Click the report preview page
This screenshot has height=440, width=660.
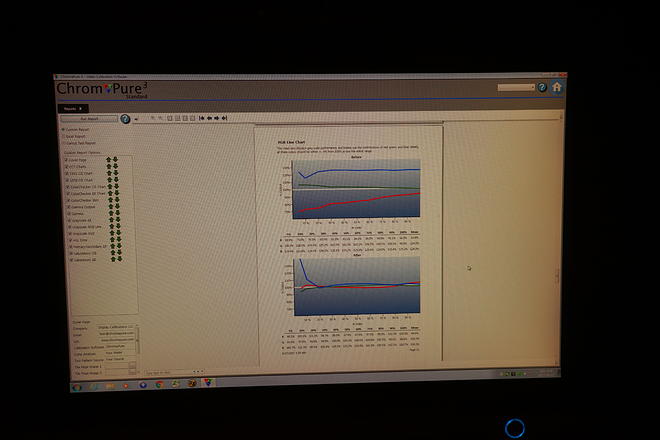(x=349, y=243)
